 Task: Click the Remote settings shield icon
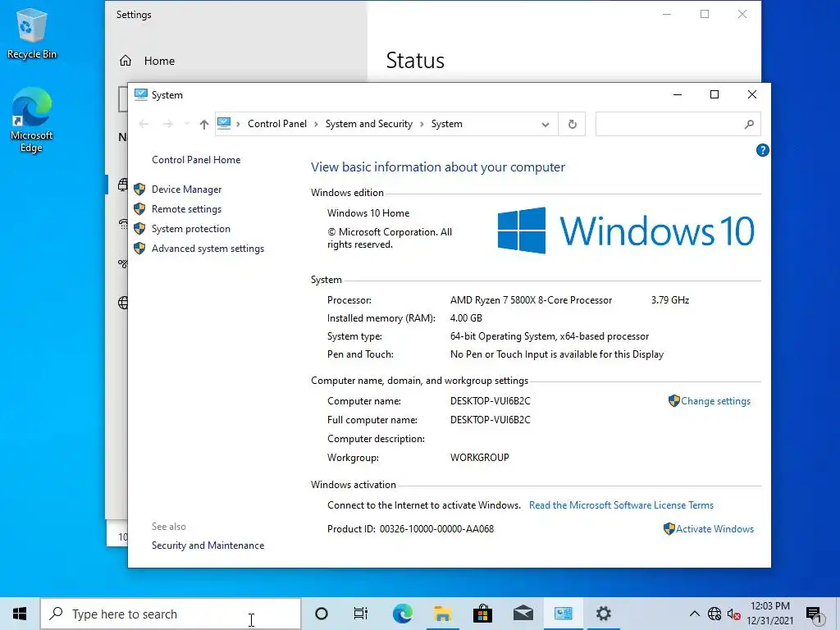(139, 209)
